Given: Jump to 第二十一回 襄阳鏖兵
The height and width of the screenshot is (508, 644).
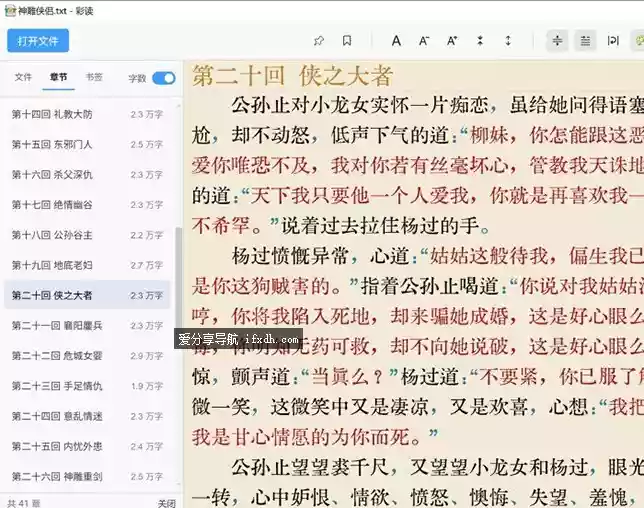Looking at the screenshot, I should coord(87,326).
